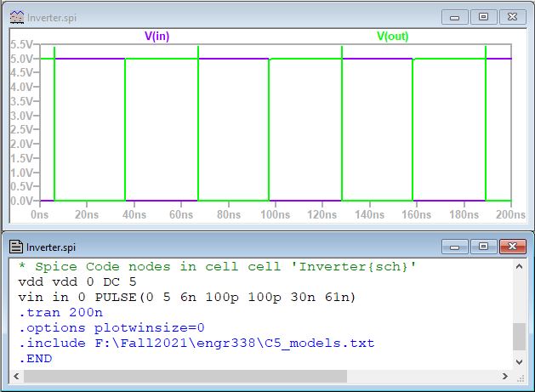Click the waveform window's title bar icon

(16, 16)
